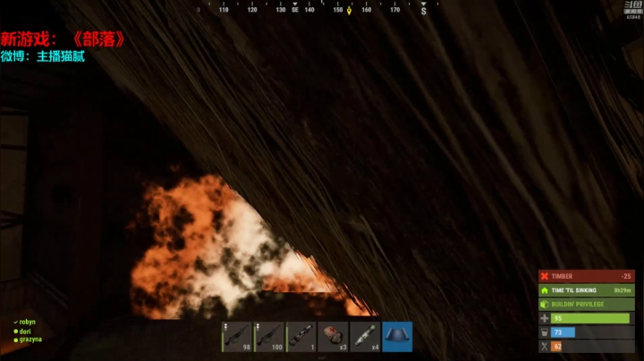Click the yellow map marker on compass

pos(349,11)
